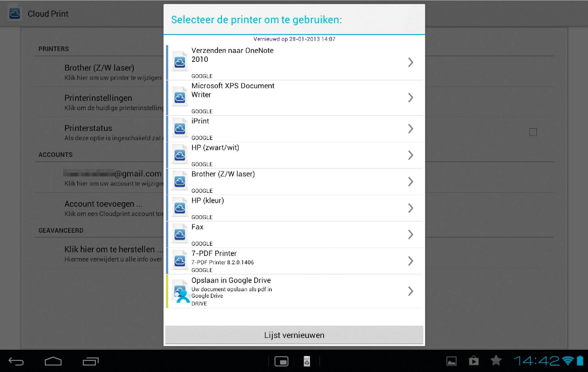Image resolution: width=588 pixels, height=372 pixels.
Task: Open the recent apps switcher
Action: tap(91, 361)
